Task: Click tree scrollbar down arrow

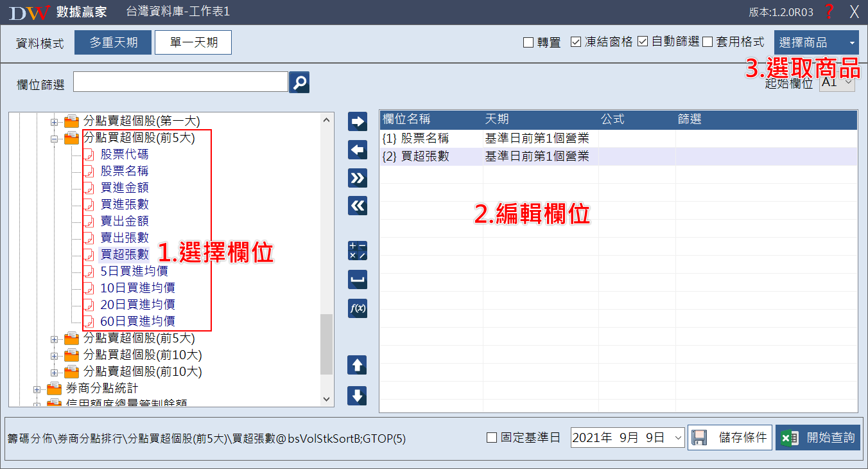Action: [327, 400]
